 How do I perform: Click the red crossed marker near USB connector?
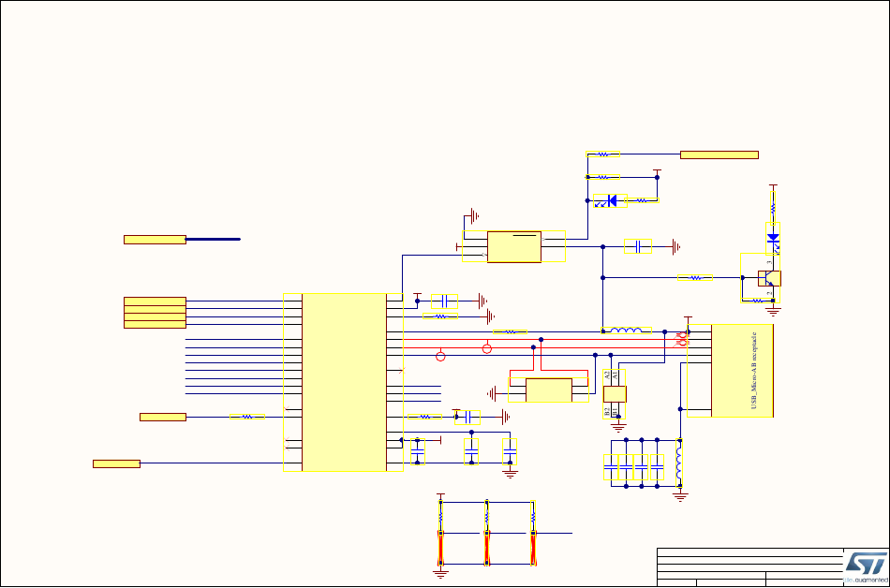click(682, 341)
